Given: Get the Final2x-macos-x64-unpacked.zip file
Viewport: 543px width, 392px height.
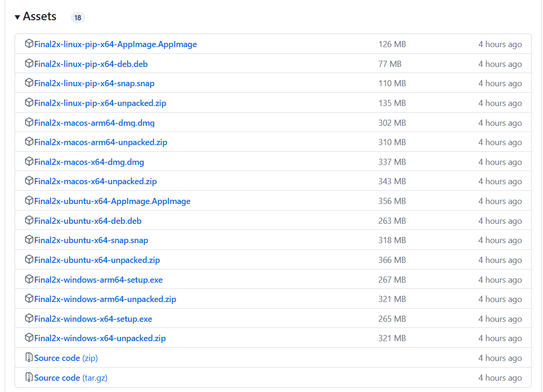Looking at the screenshot, I should click(95, 181).
